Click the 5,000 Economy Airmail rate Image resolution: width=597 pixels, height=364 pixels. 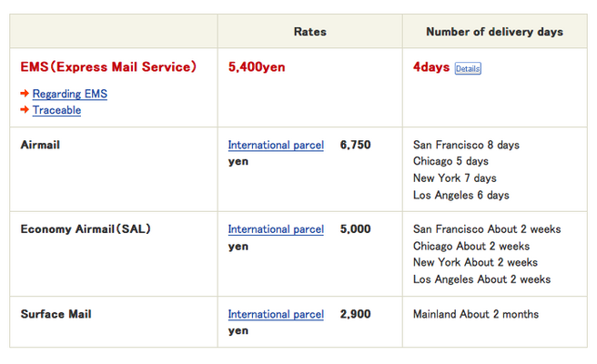(x=355, y=229)
